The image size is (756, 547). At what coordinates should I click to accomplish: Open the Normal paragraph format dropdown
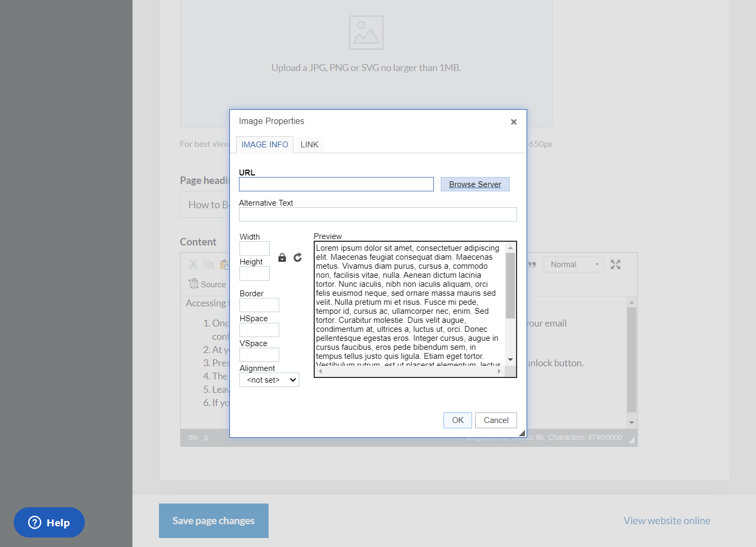click(574, 264)
